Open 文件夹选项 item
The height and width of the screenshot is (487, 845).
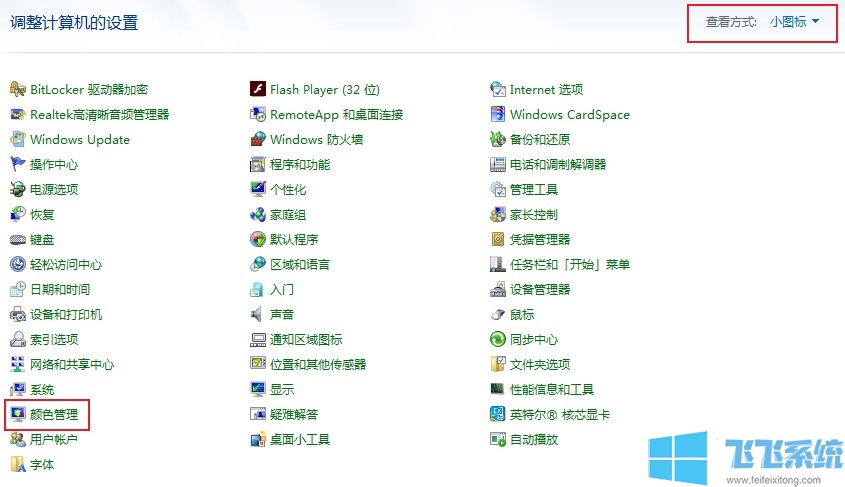[539, 365]
